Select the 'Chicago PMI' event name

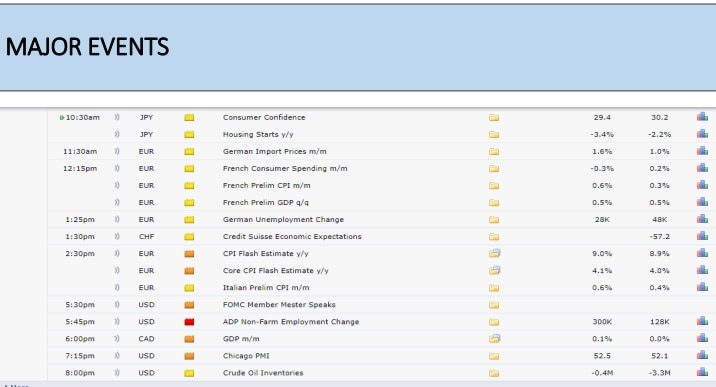point(246,356)
